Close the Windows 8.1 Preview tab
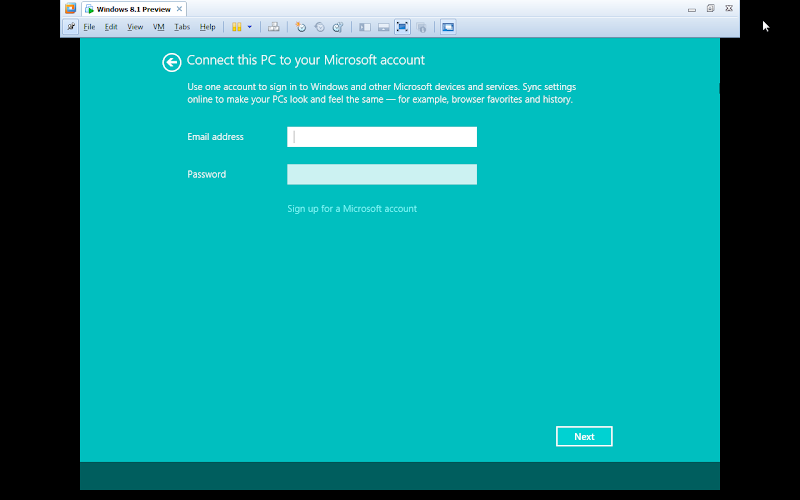The image size is (800, 500). tap(179, 9)
